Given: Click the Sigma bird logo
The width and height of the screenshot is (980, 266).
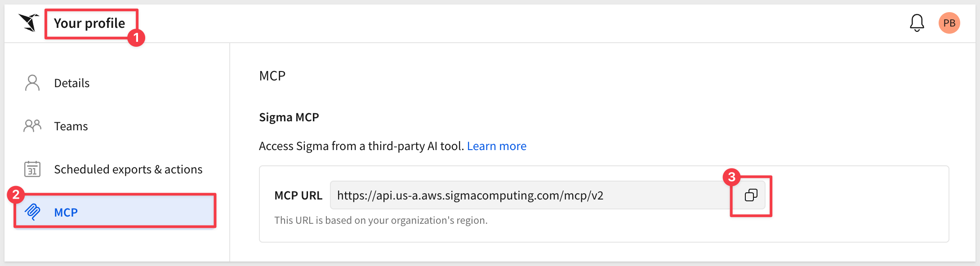Looking at the screenshot, I should click(x=29, y=22).
